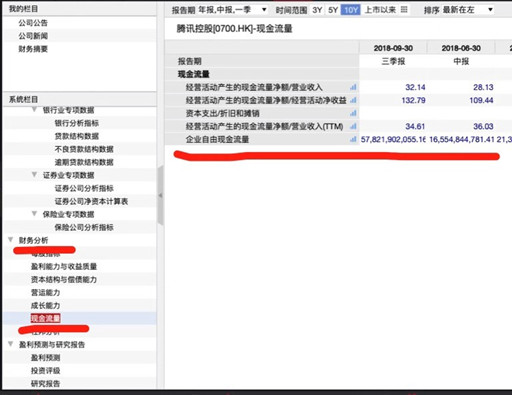Open 投资评级 item
This screenshot has width=512, height=395.
45,371
